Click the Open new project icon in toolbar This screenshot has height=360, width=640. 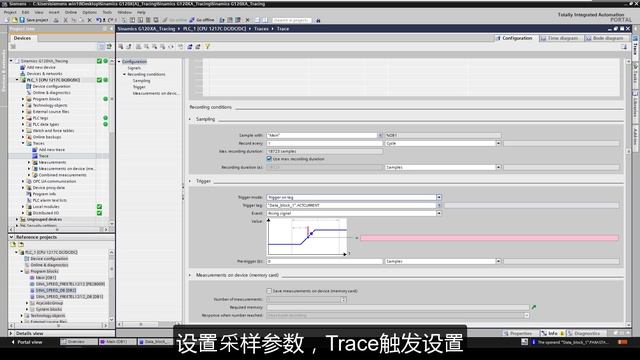[15, 20]
